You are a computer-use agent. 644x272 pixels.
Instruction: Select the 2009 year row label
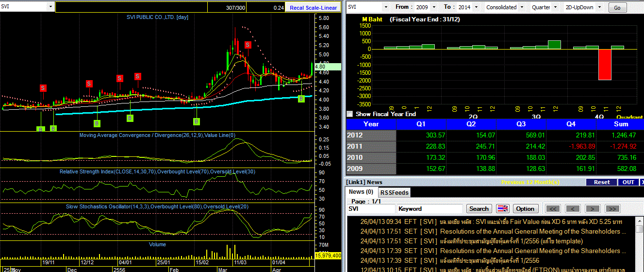pyautogui.click(x=371, y=169)
